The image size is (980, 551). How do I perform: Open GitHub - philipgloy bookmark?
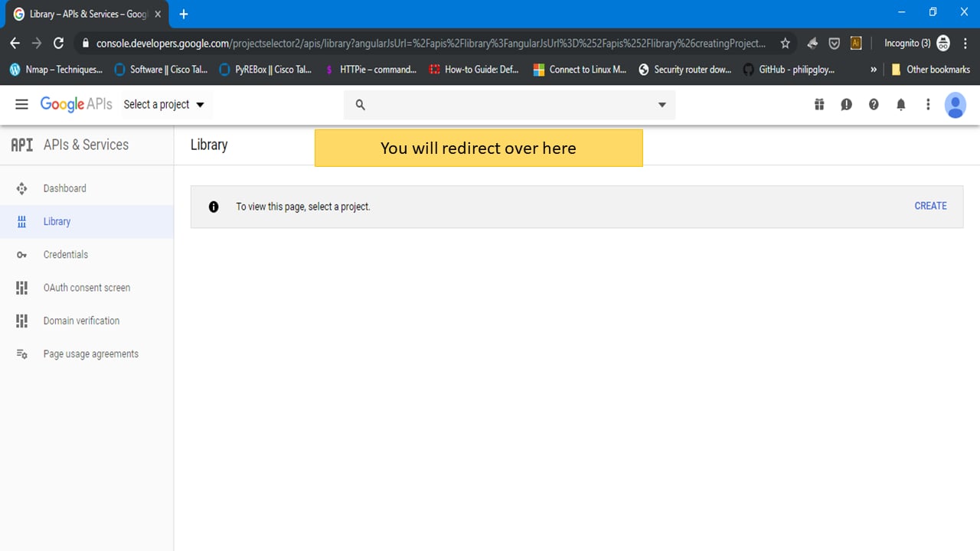coord(789,70)
